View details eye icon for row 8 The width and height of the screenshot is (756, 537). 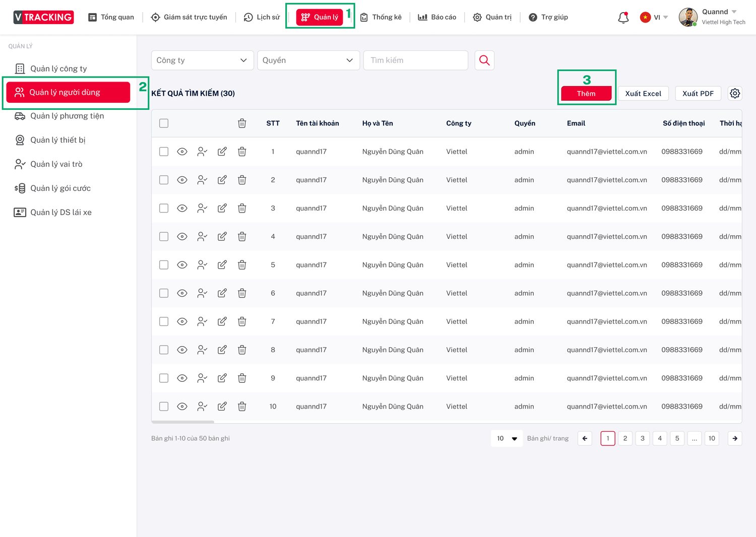point(182,350)
